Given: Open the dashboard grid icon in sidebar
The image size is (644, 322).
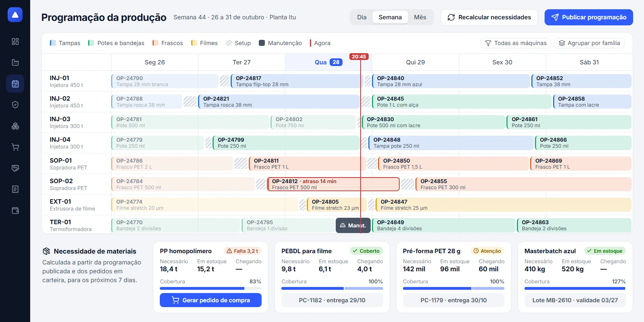Looking at the screenshot, I should click(15, 41).
